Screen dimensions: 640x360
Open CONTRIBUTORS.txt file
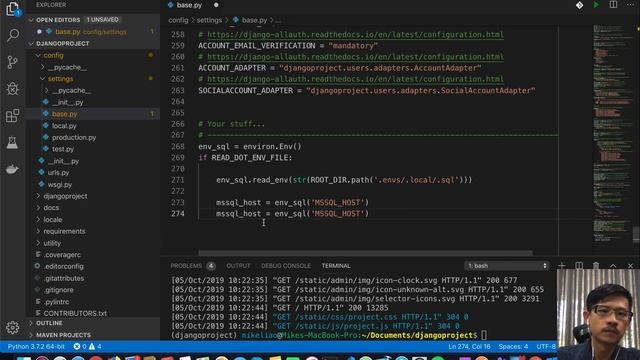tap(75, 313)
